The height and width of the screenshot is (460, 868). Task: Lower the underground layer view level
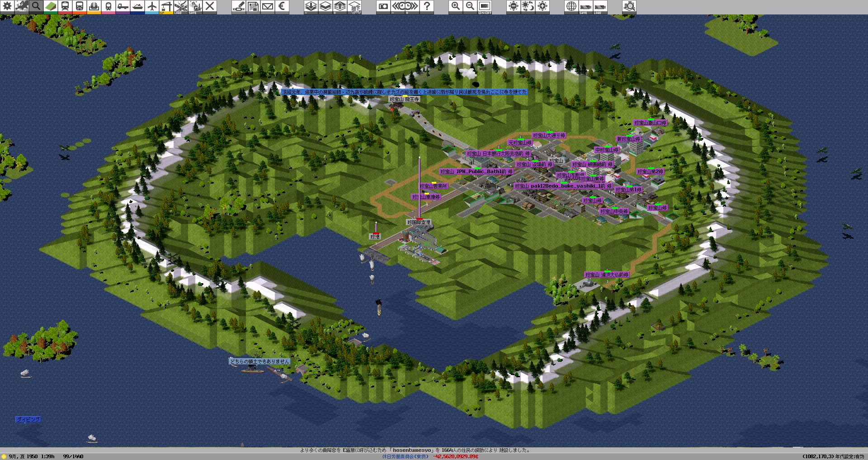tap(311, 7)
